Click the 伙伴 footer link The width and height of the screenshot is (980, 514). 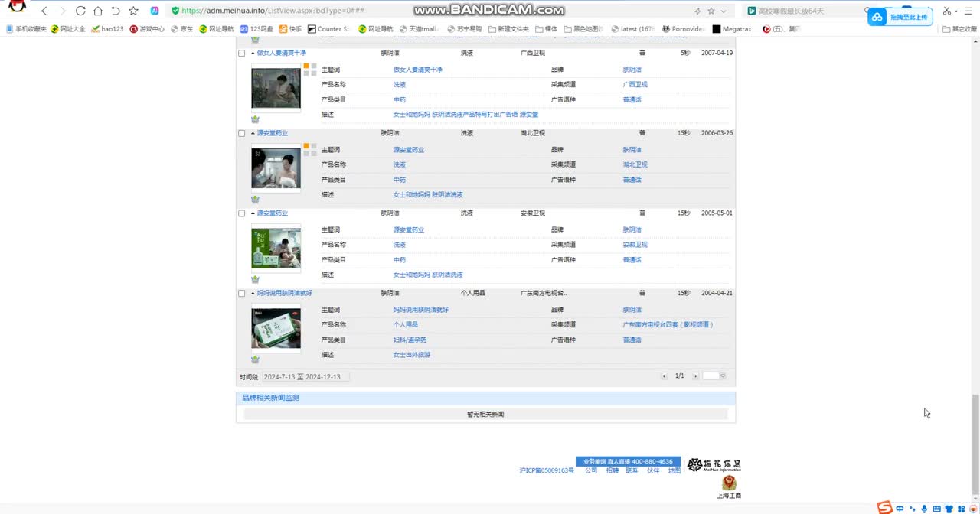(653, 471)
